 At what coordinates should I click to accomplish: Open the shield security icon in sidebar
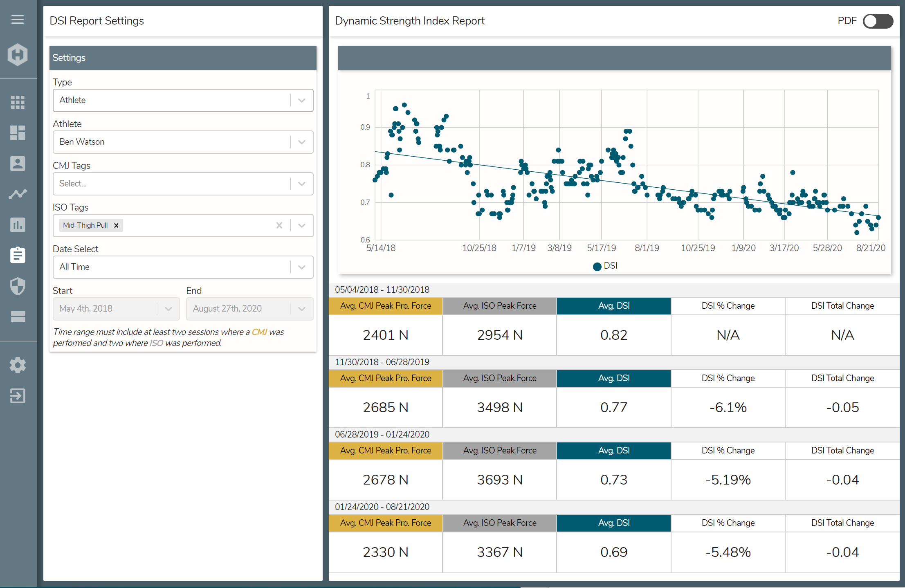click(x=18, y=286)
